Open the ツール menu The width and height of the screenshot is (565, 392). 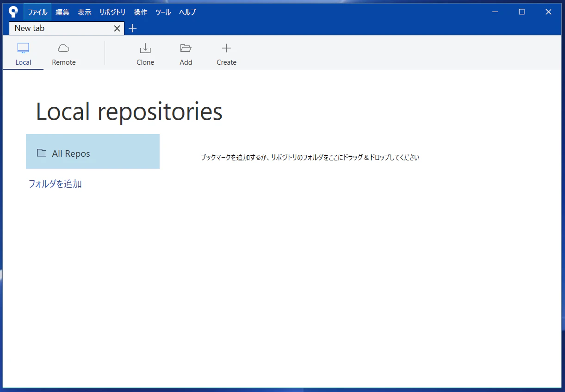click(x=163, y=12)
